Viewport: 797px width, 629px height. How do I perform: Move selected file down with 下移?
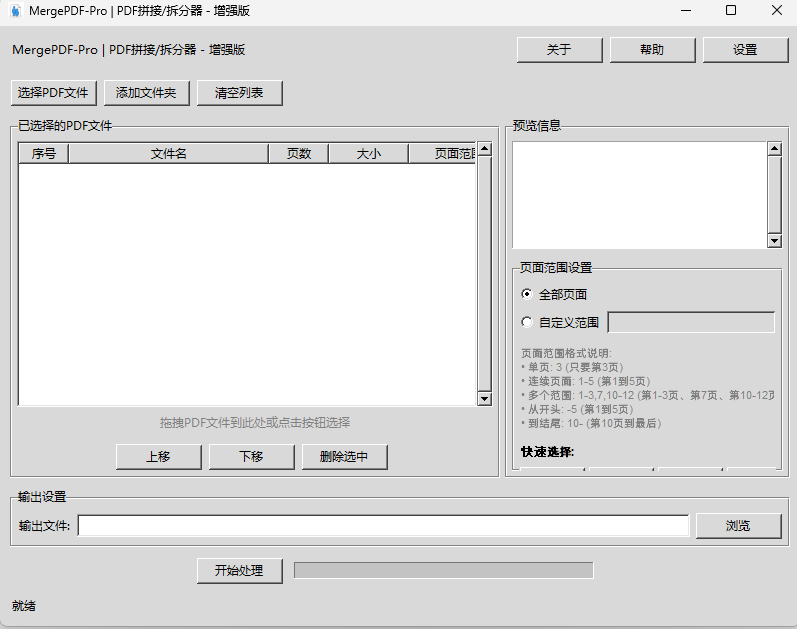pyautogui.click(x=252, y=457)
